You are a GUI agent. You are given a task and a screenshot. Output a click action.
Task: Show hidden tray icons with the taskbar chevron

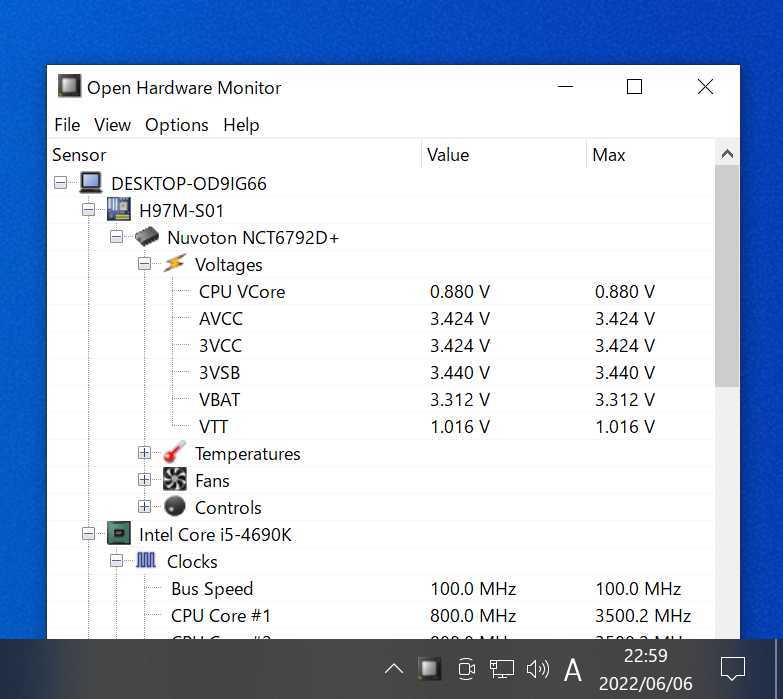pos(394,669)
